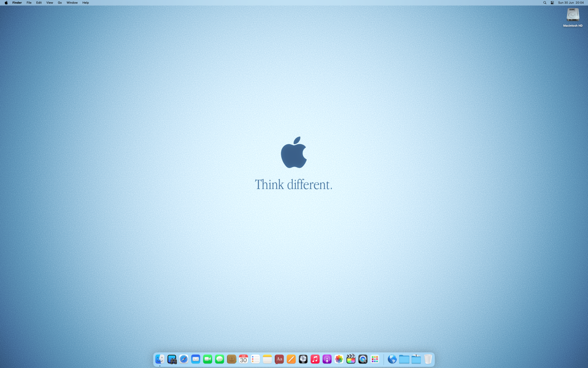Select the Macintosh HD desktop drive icon

click(x=573, y=15)
